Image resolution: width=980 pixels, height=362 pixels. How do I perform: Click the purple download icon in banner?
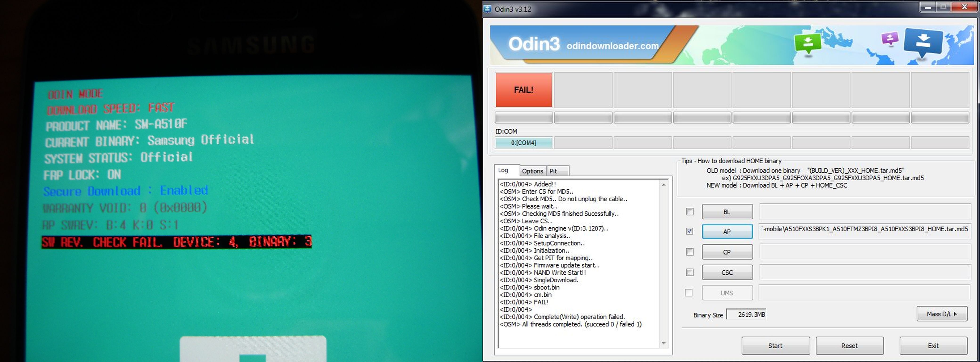pyautogui.click(x=890, y=38)
